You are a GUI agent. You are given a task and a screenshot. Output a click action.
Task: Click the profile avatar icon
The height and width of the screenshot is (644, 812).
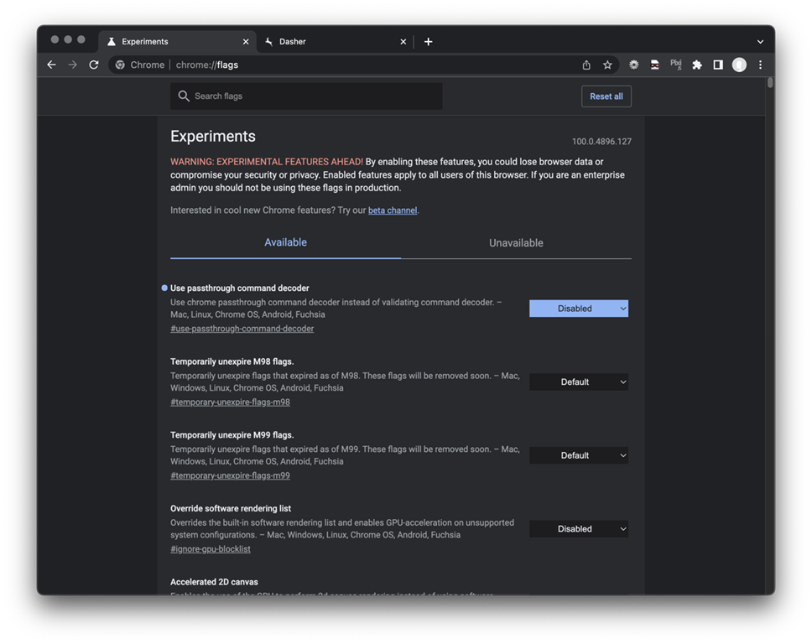tap(739, 65)
